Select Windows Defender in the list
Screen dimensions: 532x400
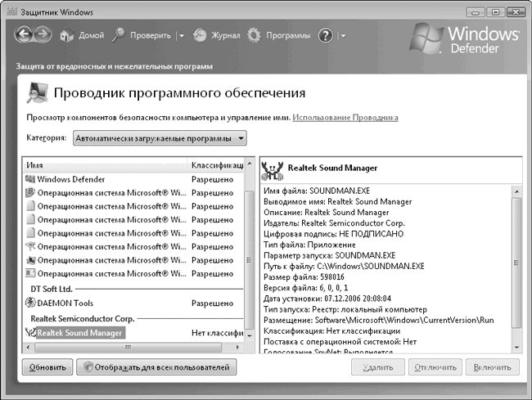point(70,178)
